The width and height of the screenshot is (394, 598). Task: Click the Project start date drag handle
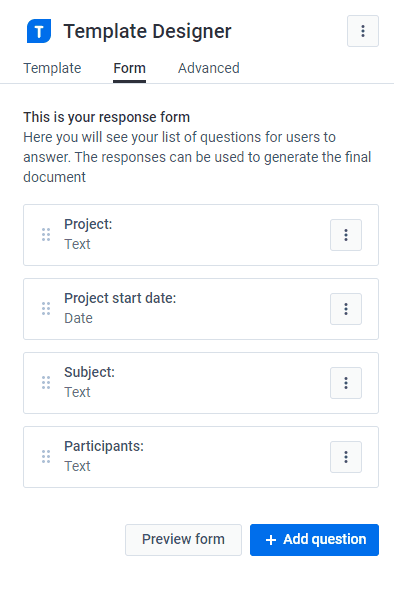pyautogui.click(x=46, y=309)
